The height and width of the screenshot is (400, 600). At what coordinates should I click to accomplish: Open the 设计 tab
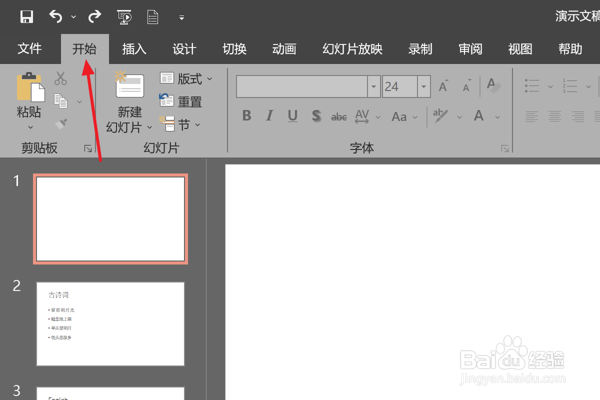click(184, 49)
